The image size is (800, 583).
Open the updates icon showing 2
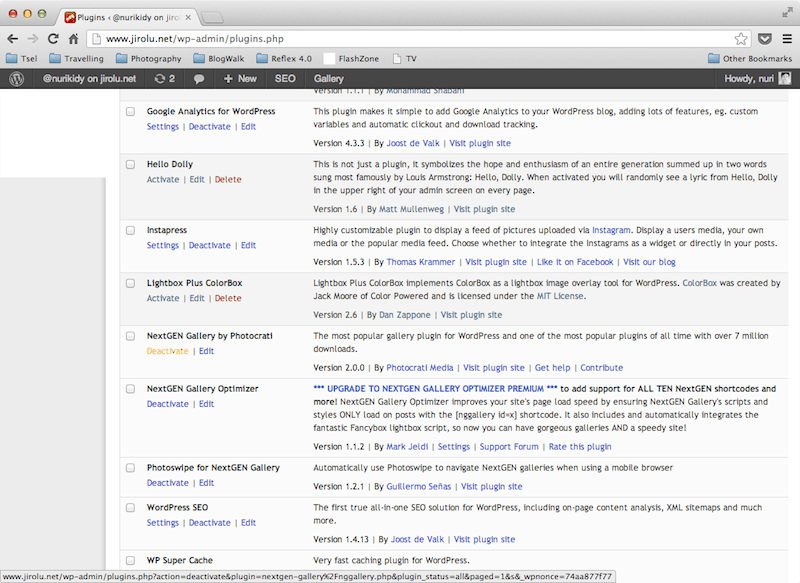(x=164, y=78)
